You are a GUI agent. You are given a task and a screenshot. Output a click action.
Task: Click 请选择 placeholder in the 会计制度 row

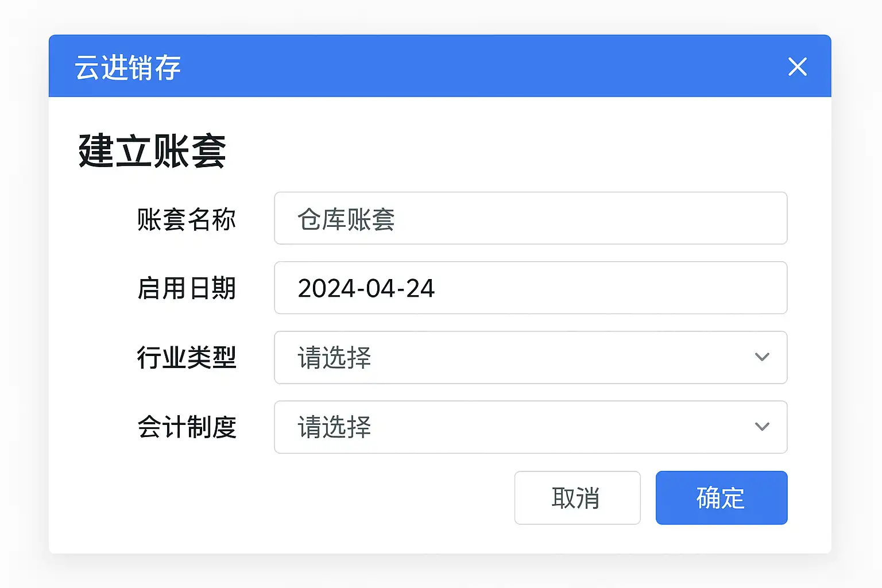pos(334,427)
